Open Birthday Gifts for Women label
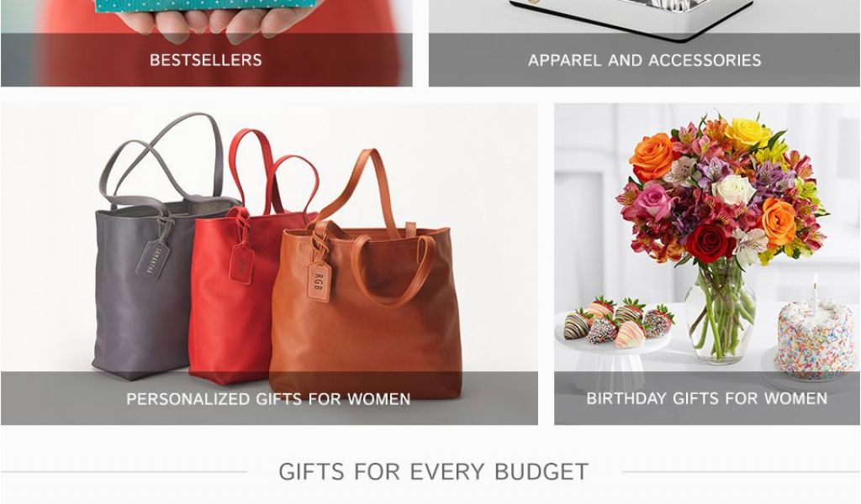This screenshot has width=861, height=504. [x=706, y=398]
